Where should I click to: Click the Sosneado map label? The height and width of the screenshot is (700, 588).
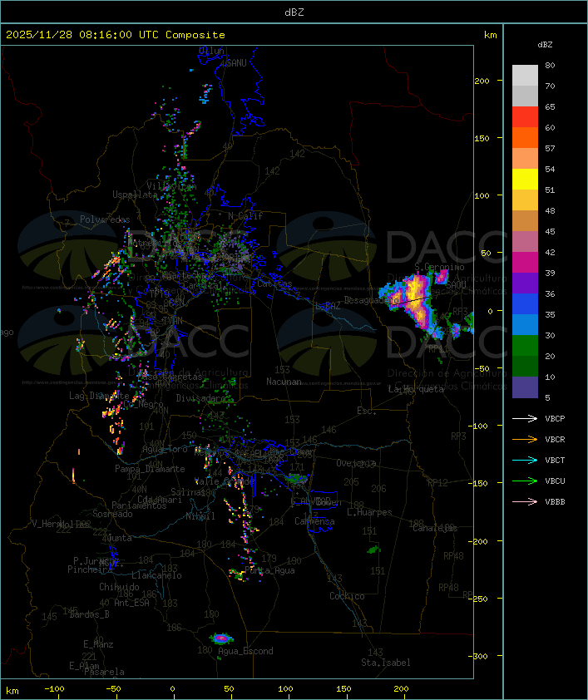[x=112, y=514]
